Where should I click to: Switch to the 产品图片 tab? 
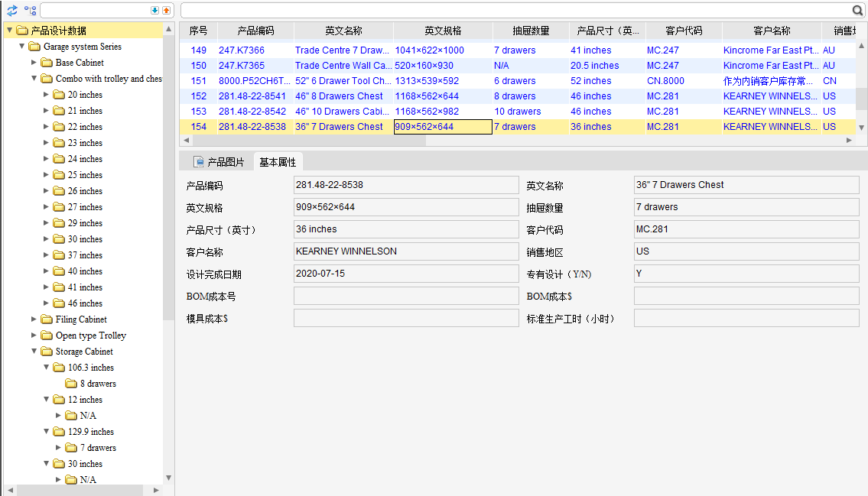coord(219,162)
